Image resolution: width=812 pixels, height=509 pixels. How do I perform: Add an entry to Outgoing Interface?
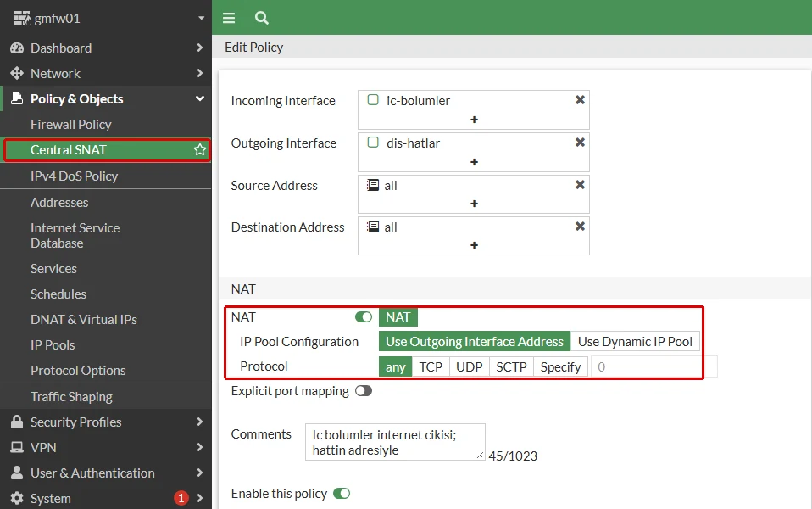474,162
